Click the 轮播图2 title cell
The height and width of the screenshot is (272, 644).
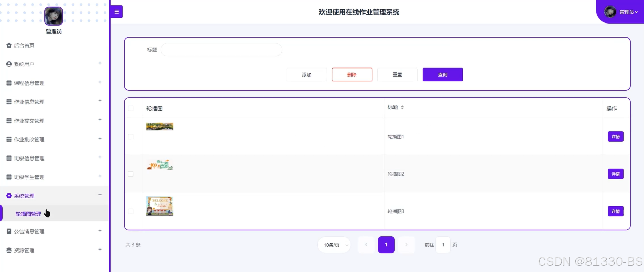396,174
